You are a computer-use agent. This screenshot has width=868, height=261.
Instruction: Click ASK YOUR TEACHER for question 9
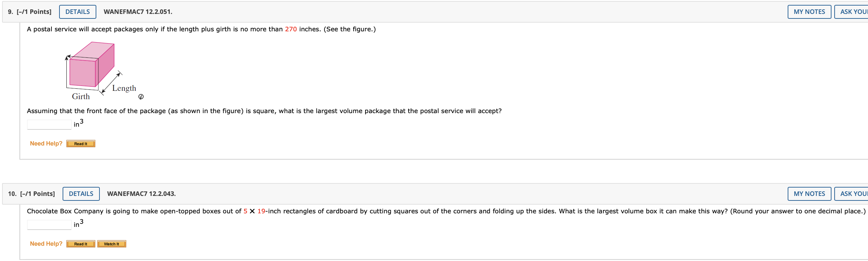(x=854, y=11)
